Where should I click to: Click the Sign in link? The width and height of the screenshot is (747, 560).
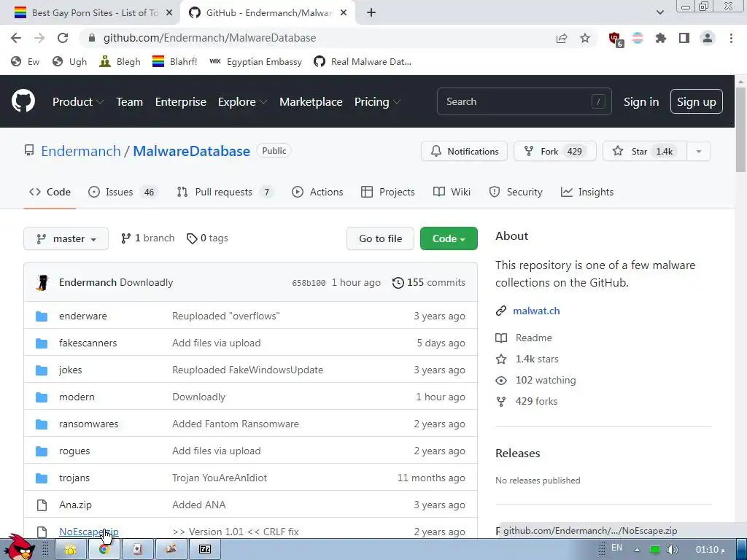click(641, 102)
